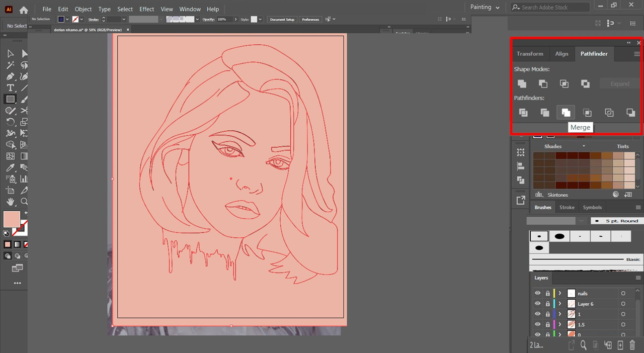
Task: Toggle visibility of Layer 6
Action: pyautogui.click(x=537, y=304)
